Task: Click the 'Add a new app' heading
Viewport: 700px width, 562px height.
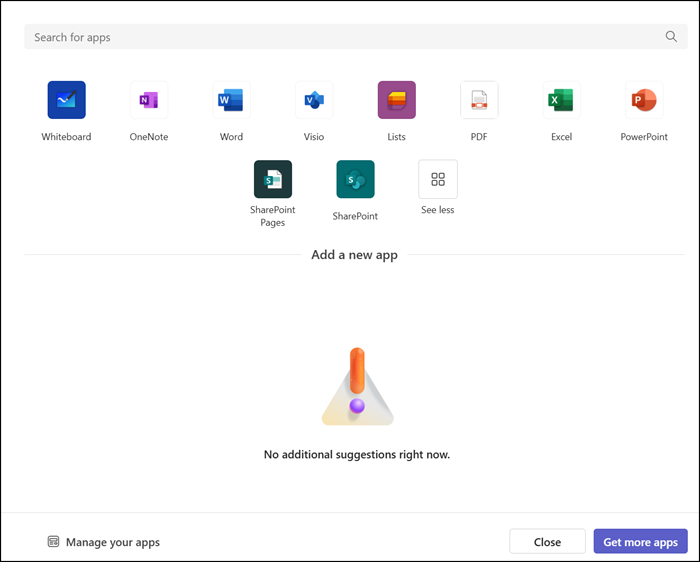Action: (x=354, y=255)
